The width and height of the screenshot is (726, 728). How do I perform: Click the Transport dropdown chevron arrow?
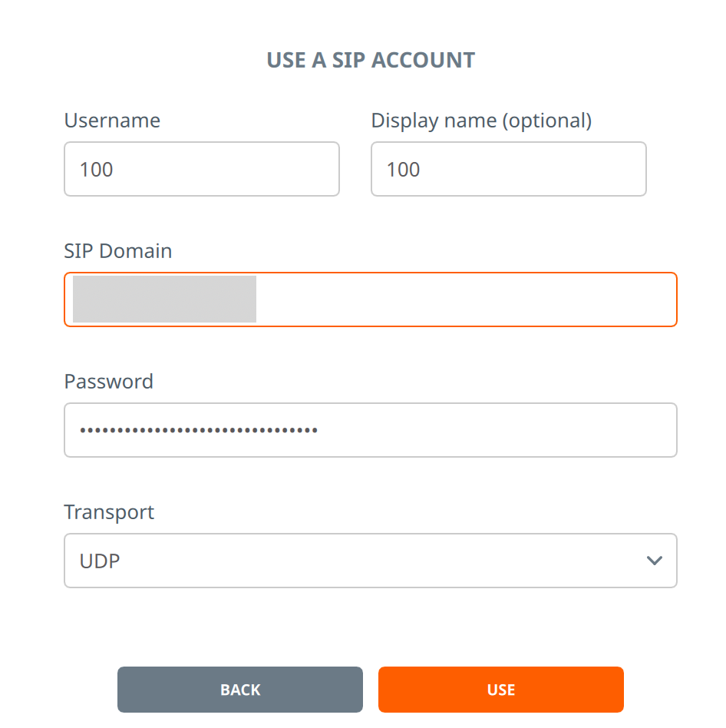(x=654, y=561)
